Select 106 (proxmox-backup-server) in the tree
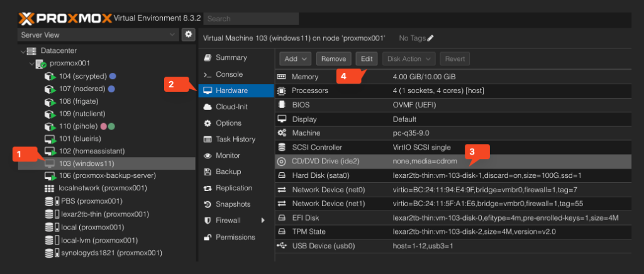The width and height of the screenshot is (644, 274). click(107, 175)
